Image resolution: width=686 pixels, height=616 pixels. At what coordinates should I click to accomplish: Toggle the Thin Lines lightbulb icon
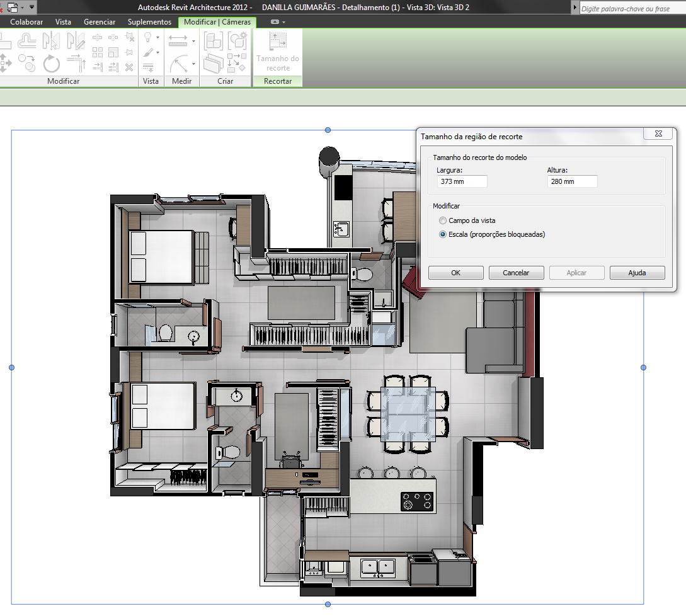tap(147, 38)
